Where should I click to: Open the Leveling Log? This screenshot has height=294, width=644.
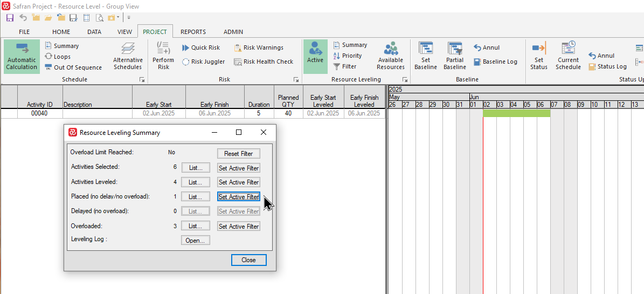coord(196,240)
